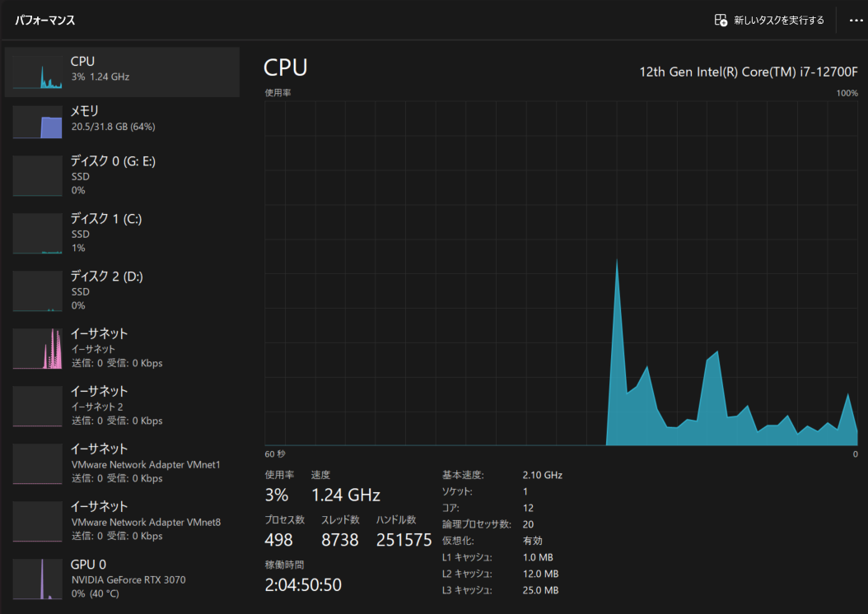Click the run new task icon
Viewport: 868px width, 614px height.
[x=720, y=20]
